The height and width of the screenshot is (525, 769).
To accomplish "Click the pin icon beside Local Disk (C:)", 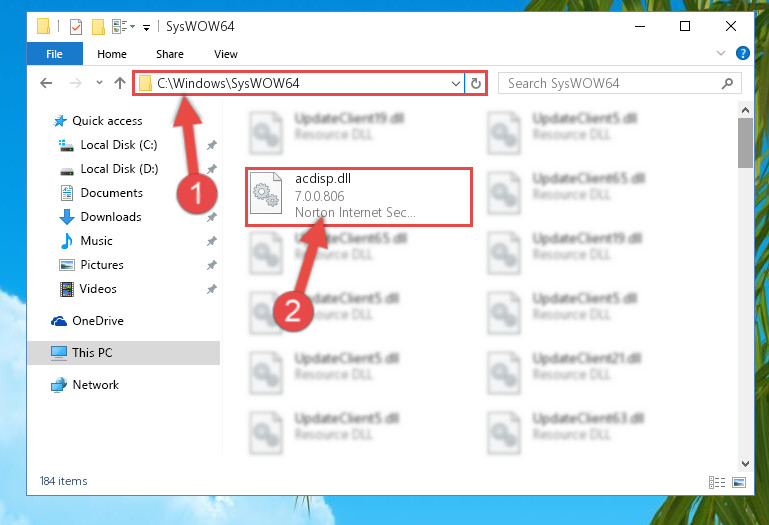I will pos(211,145).
